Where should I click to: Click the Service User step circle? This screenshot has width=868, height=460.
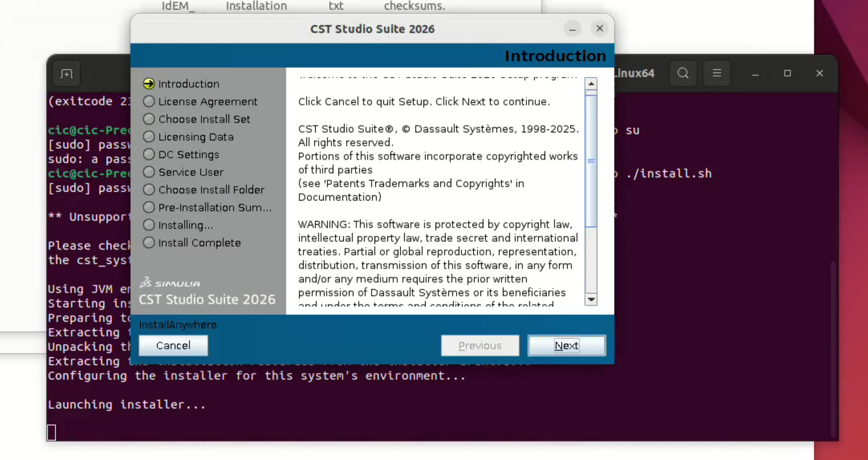click(x=149, y=172)
